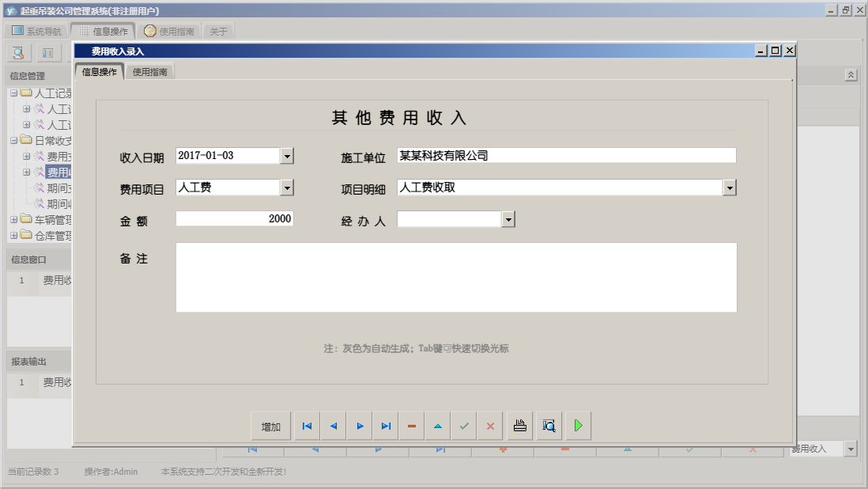868x489 pixels.
Task: Click the green run arrow icon
Action: 578,425
